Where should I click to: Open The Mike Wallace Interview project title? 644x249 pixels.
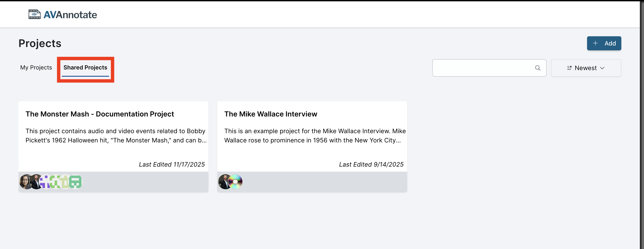click(270, 114)
